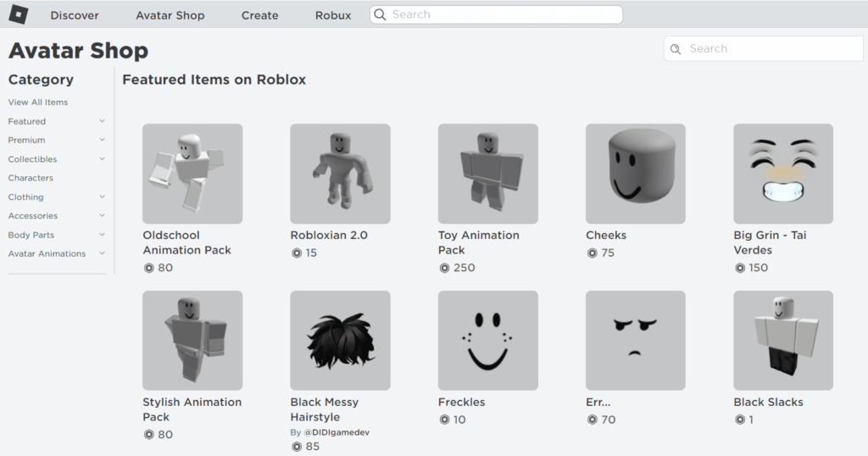Go to the Create page

tap(259, 15)
